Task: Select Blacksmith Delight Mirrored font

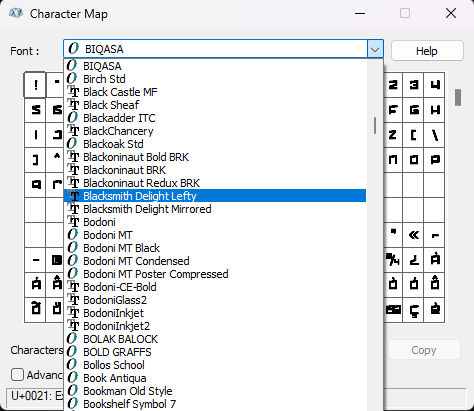Action: pyautogui.click(x=215, y=209)
